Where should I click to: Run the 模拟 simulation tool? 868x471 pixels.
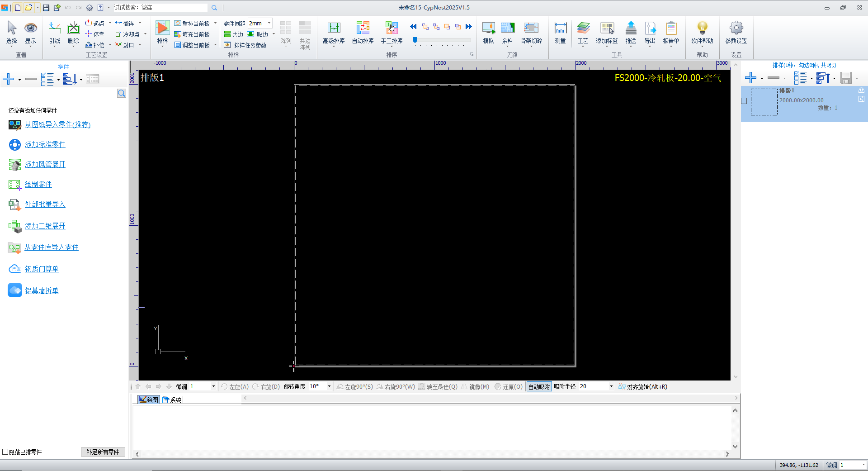click(x=488, y=33)
